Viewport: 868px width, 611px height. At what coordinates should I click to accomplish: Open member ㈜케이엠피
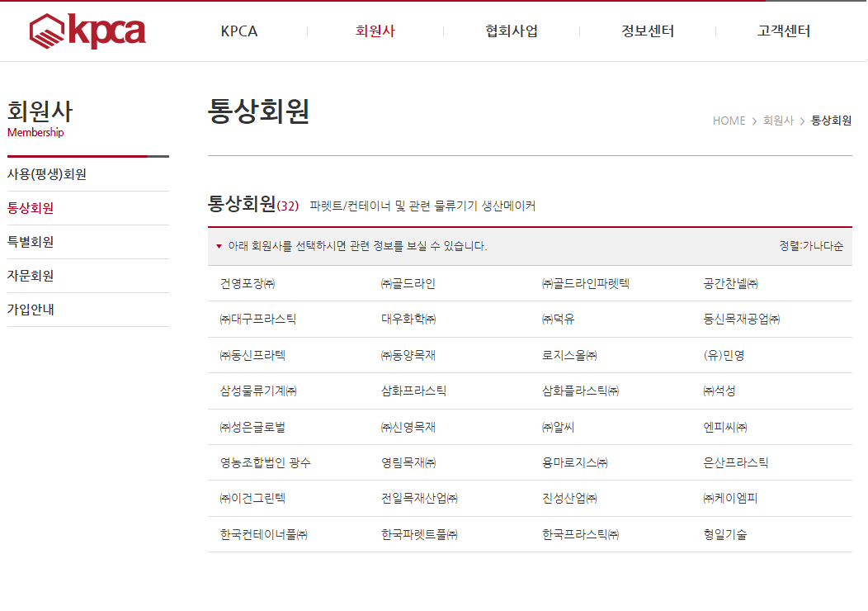click(730, 499)
